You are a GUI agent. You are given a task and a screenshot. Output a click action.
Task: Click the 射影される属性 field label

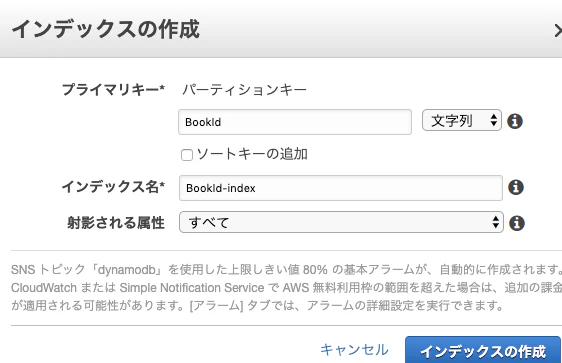tap(116, 223)
